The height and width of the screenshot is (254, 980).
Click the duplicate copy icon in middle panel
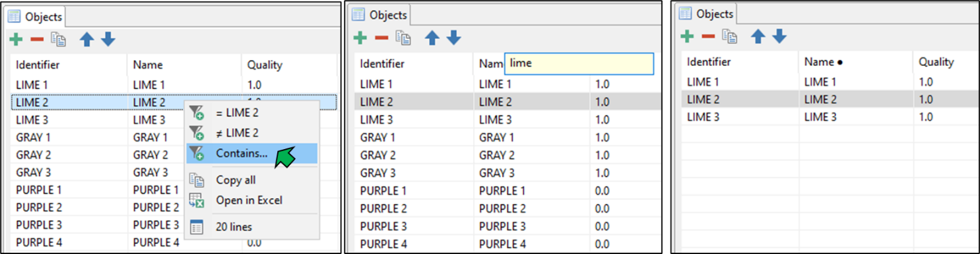403,38
